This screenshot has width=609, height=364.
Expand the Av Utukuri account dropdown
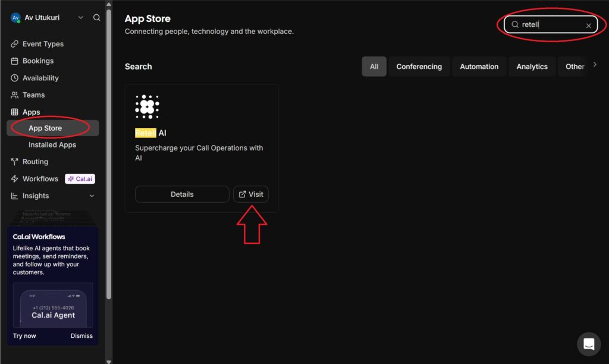tap(81, 18)
